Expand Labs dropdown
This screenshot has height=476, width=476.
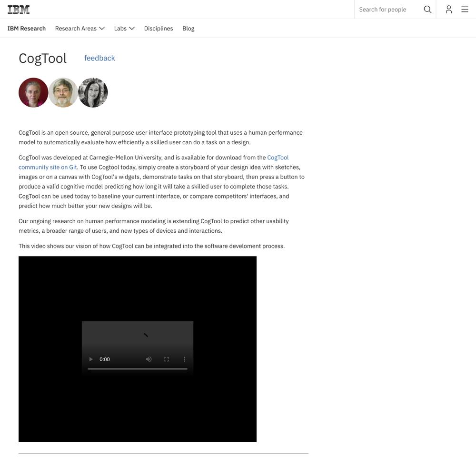(x=124, y=28)
